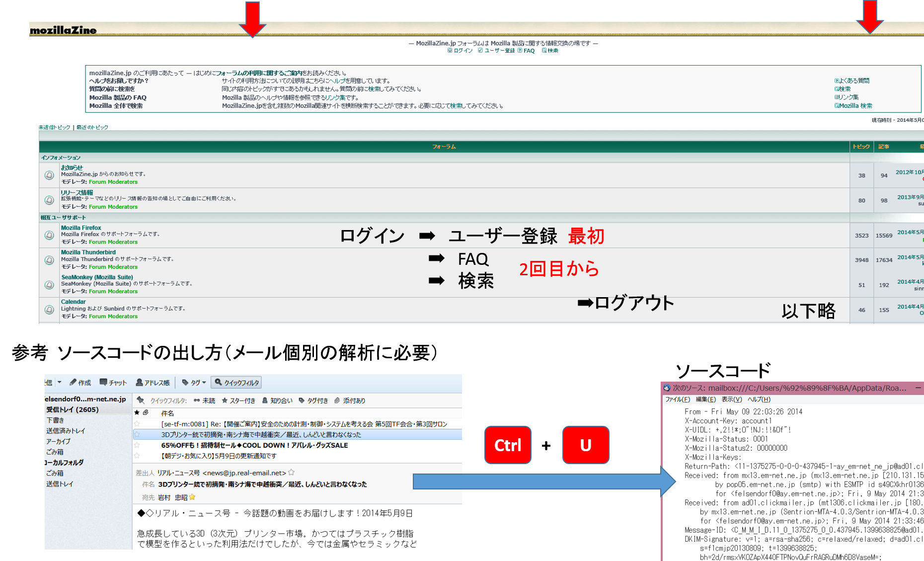
Task: Select the 【朝デジ・お気に入り】 message row
Action: pyautogui.click(x=219, y=456)
